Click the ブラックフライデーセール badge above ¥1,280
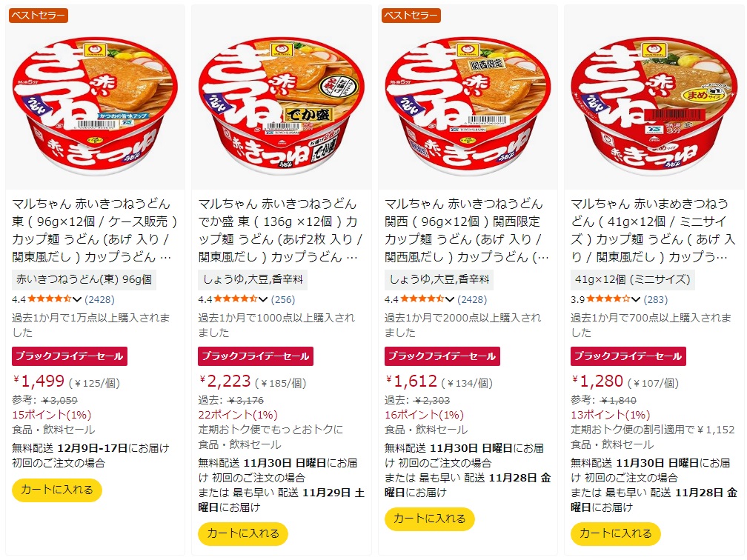 628,356
